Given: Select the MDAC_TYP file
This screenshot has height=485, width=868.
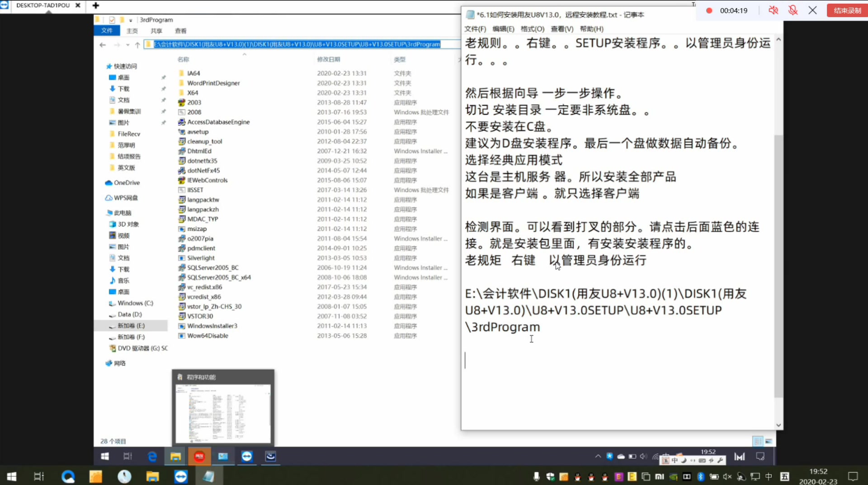Looking at the screenshot, I should (x=202, y=219).
